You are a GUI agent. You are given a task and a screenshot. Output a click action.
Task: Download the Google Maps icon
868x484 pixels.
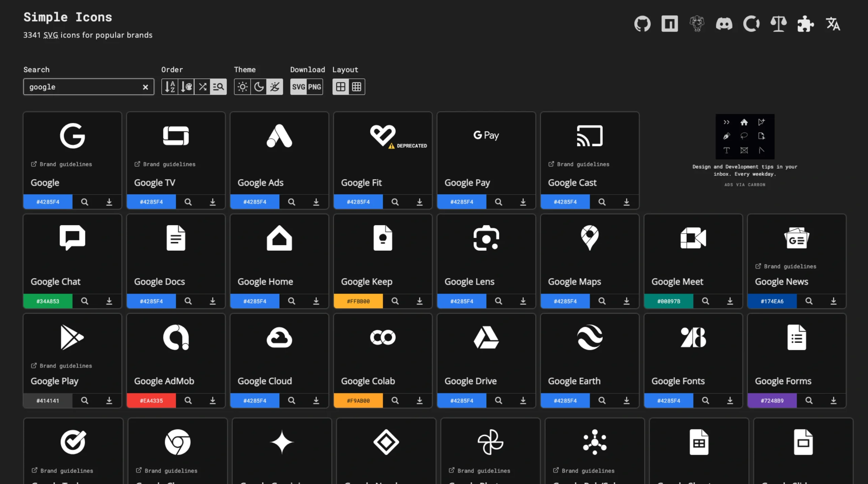[627, 301]
